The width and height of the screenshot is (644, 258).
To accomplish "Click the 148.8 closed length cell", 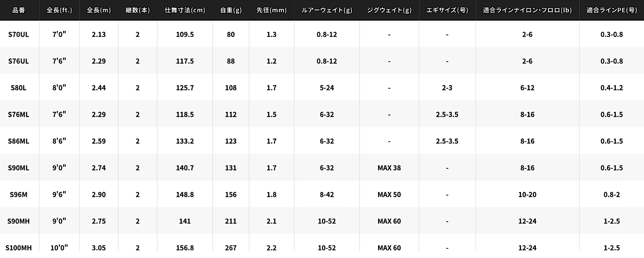I will pyautogui.click(x=185, y=194).
